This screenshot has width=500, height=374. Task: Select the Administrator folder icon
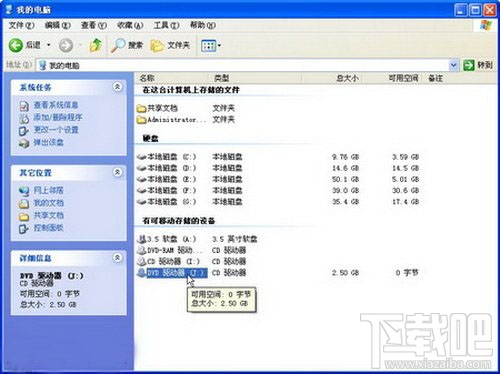tap(141, 119)
